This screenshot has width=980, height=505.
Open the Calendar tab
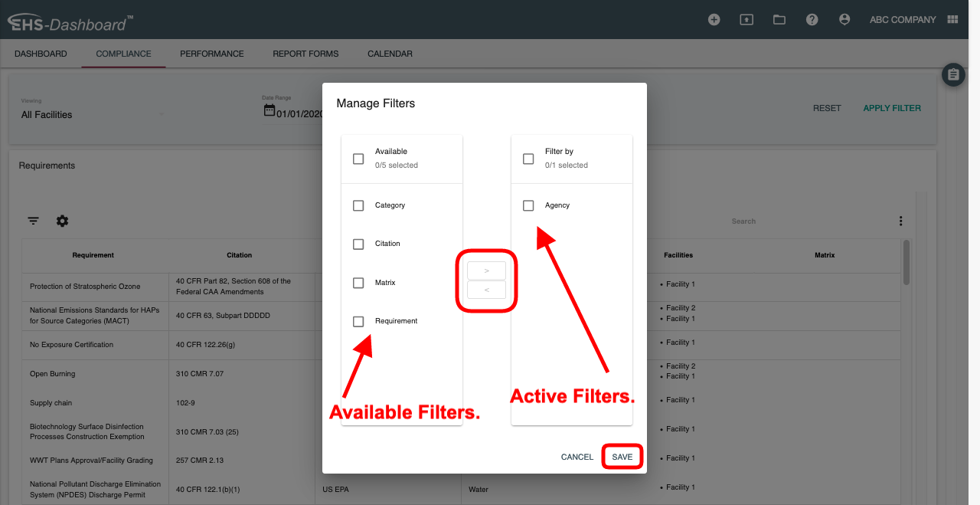pos(390,54)
